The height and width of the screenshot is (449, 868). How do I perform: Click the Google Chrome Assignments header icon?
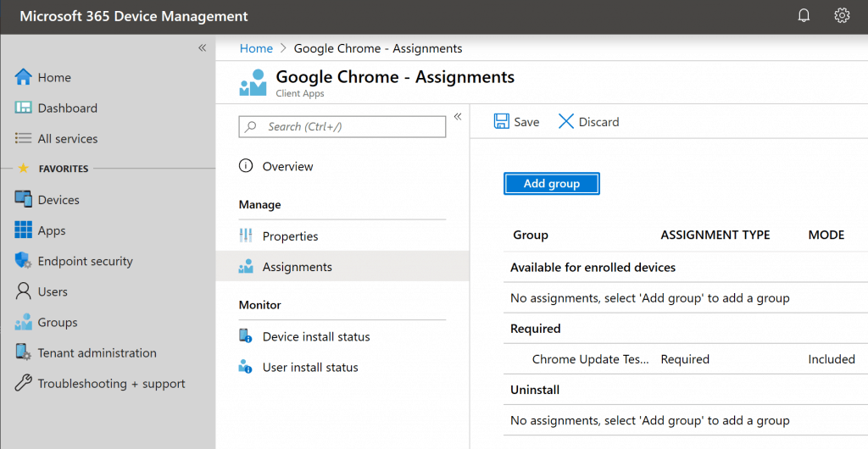pyautogui.click(x=253, y=83)
